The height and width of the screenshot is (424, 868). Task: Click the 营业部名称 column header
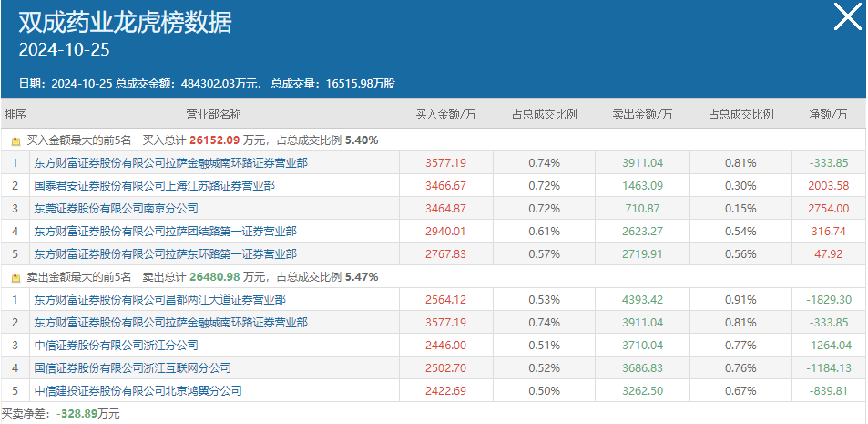(x=214, y=114)
